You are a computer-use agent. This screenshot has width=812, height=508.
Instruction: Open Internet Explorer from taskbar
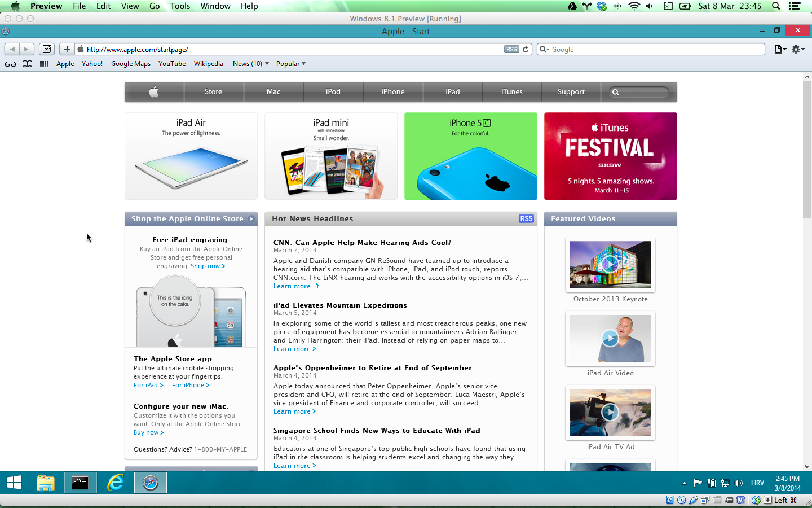[116, 483]
